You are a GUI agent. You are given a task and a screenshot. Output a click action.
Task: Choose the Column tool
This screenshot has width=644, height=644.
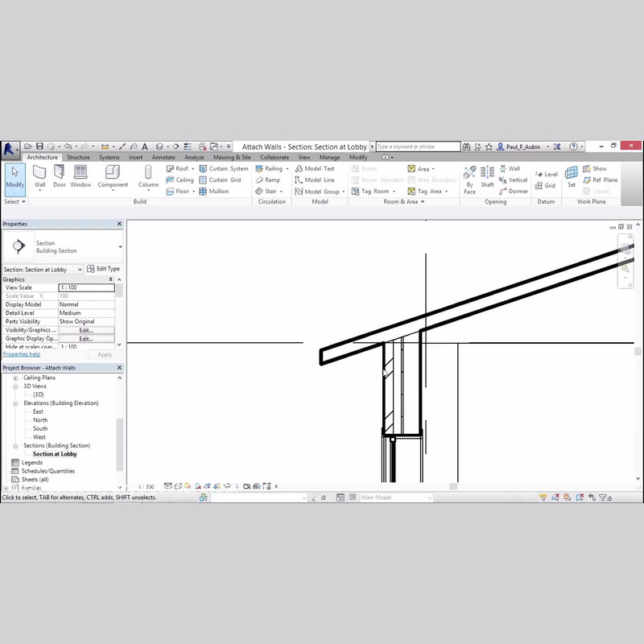[148, 178]
